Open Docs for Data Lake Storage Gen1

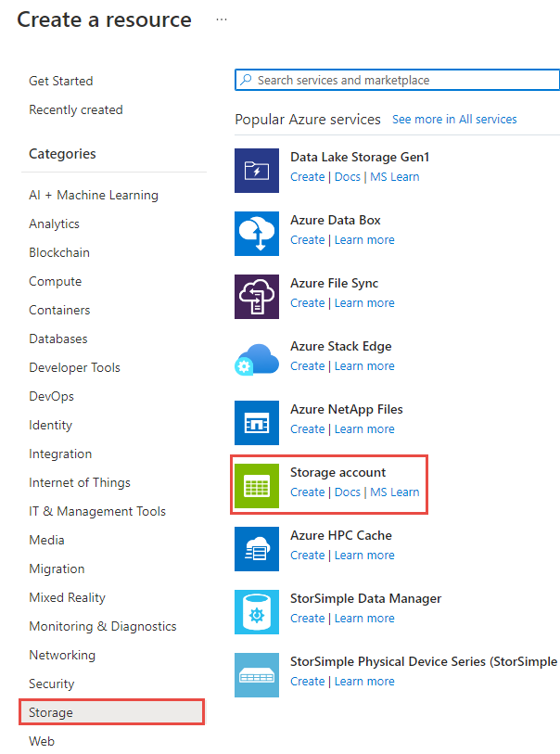(347, 176)
